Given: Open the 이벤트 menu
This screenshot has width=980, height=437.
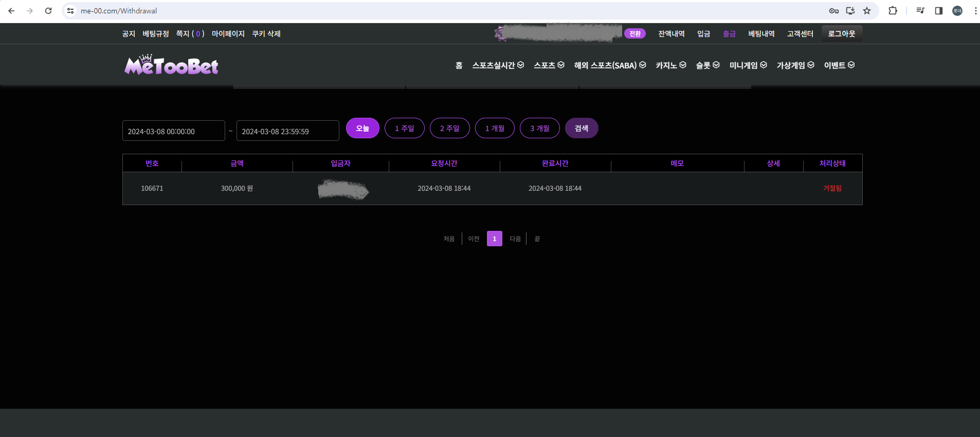Looking at the screenshot, I should coord(839,65).
